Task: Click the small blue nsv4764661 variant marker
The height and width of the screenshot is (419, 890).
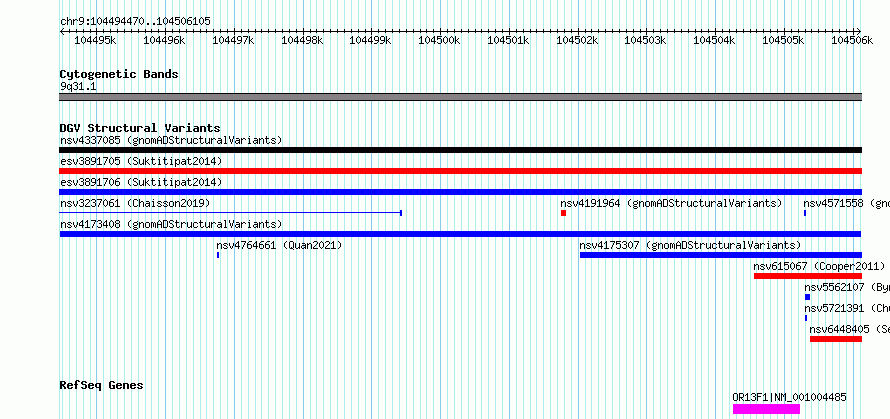Action: pyautogui.click(x=218, y=255)
